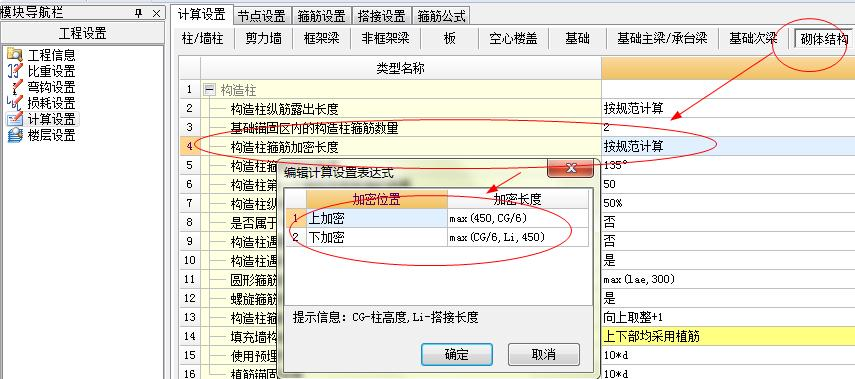This screenshot has height=379, width=855.
Task: Switch to 计算设置 tab
Action: (x=202, y=15)
